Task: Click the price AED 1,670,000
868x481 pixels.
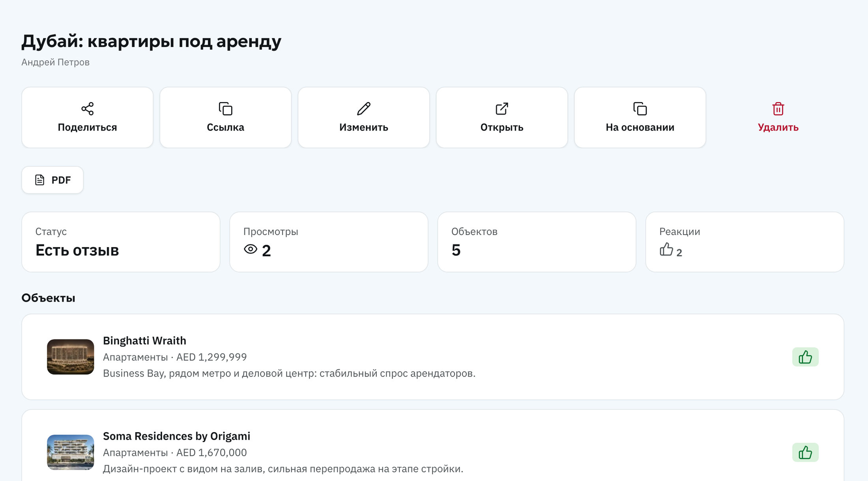Action: (211, 453)
